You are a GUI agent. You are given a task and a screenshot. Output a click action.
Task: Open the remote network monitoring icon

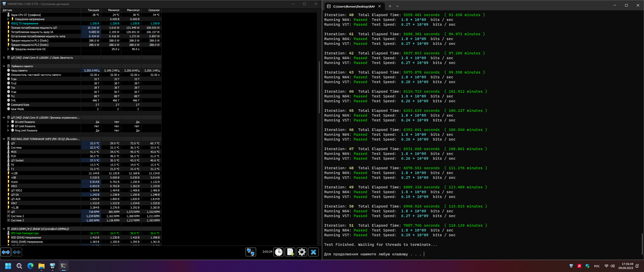pos(251,252)
